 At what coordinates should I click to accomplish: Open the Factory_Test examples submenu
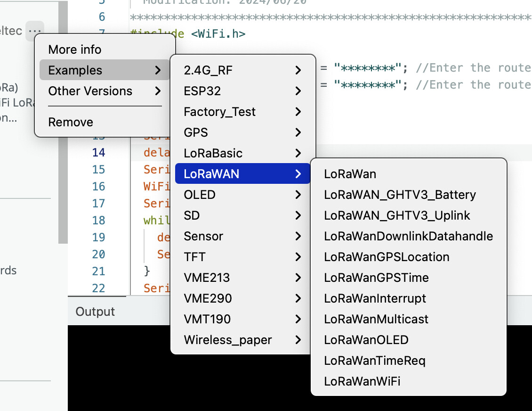219,112
